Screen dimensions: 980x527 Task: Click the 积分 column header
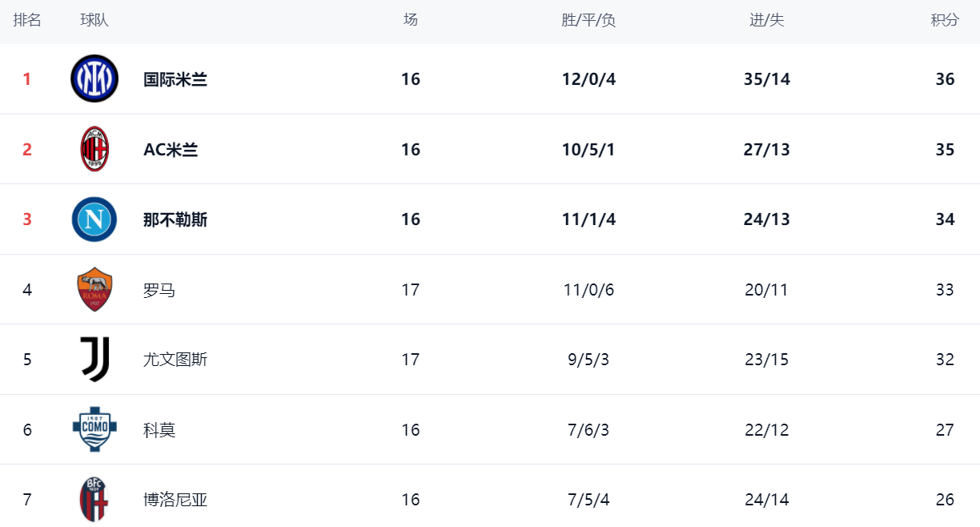click(x=945, y=21)
